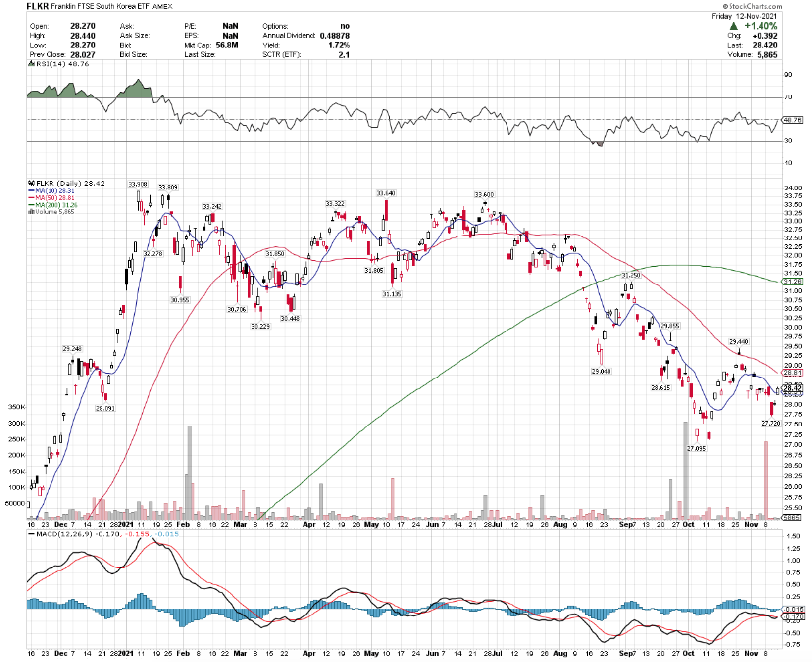
Task: Click the FLKR (Daily) 28.42 legend label
Action: tap(67, 183)
